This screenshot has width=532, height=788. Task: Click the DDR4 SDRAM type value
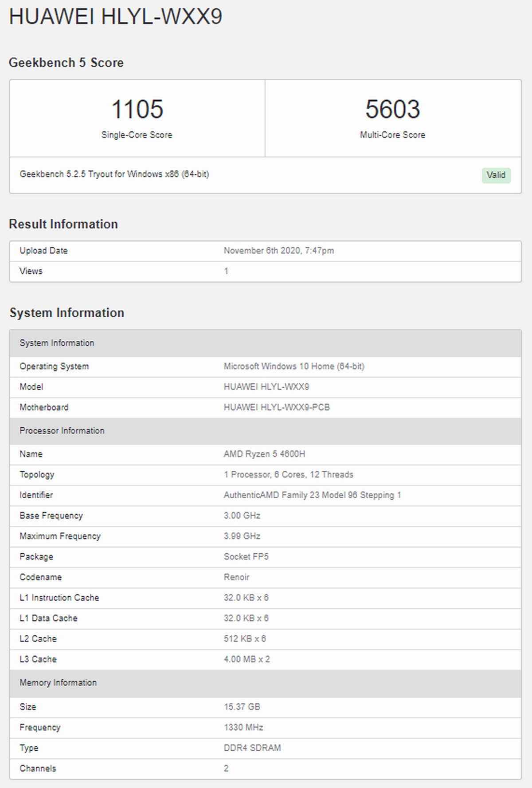[x=252, y=748]
